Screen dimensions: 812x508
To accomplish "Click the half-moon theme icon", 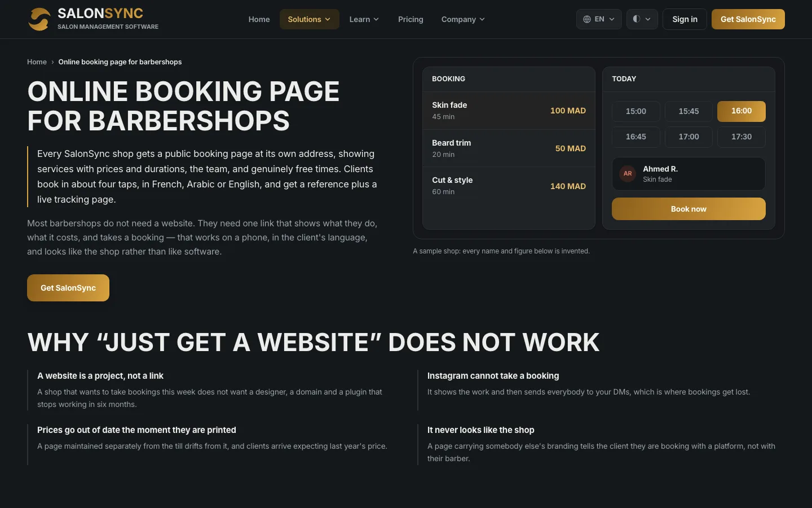I will tap(637, 19).
